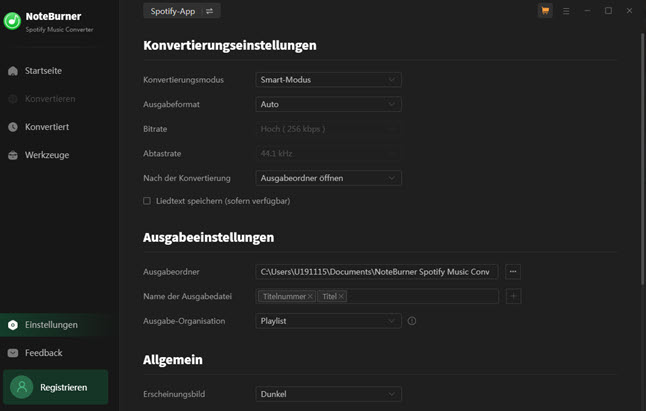Switch source via Spotify-App toggle
This screenshot has height=411, width=646.
(181, 11)
